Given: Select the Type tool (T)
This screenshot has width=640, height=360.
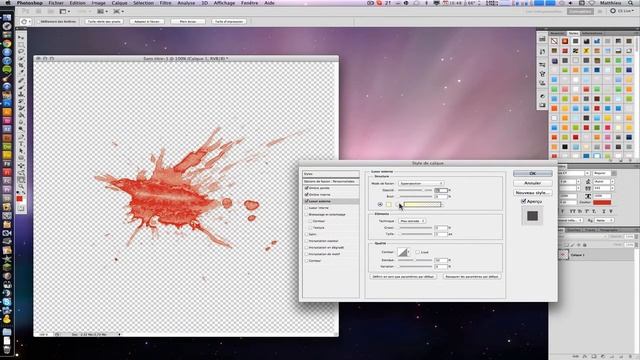Looking at the screenshot, I should (x=21, y=144).
